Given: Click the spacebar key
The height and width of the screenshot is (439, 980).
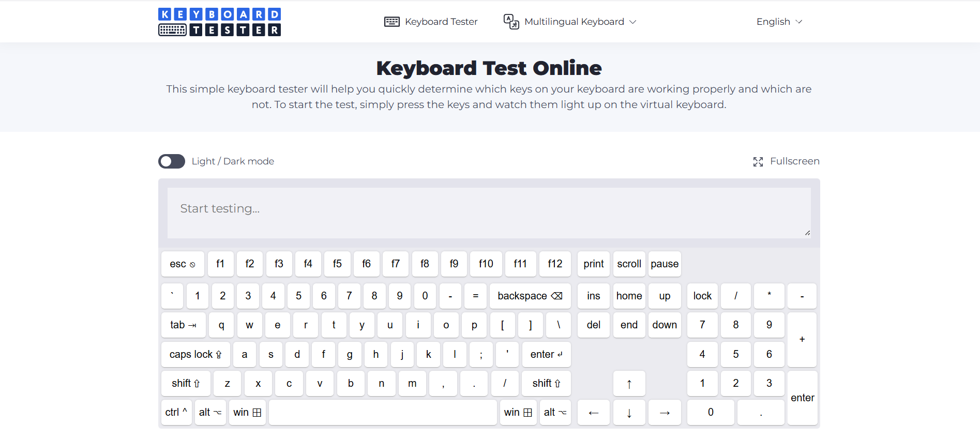Looking at the screenshot, I should point(383,412).
